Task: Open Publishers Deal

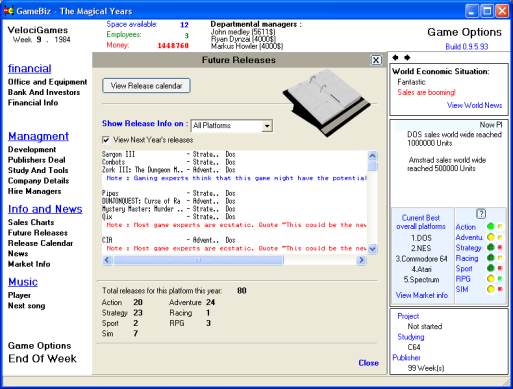Action: (36, 160)
